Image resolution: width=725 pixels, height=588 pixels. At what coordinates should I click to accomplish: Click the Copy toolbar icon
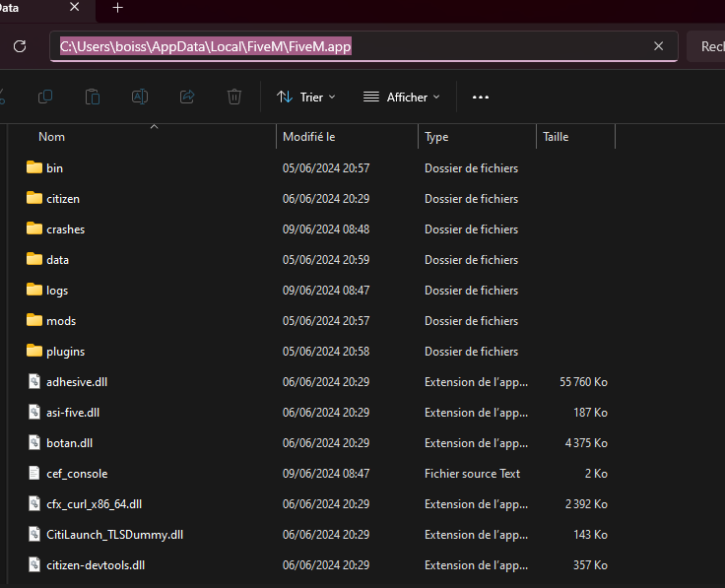pyautogui.click(x=45, y=97)
